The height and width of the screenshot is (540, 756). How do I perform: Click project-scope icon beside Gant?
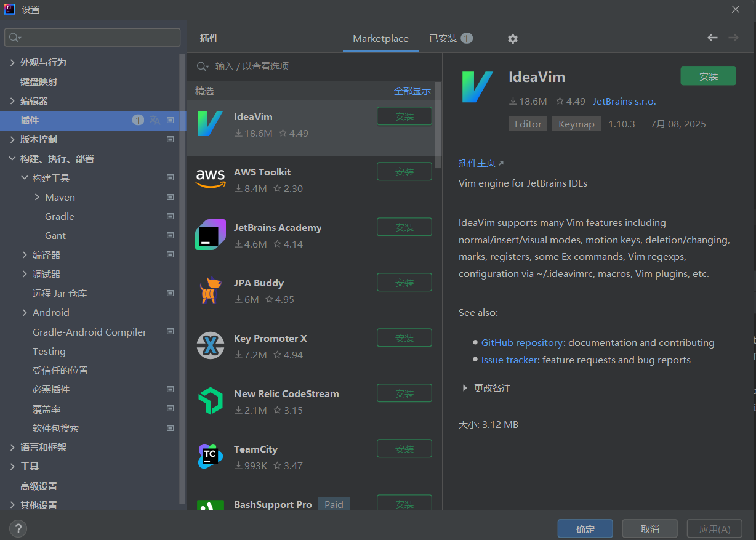(171, 235)
